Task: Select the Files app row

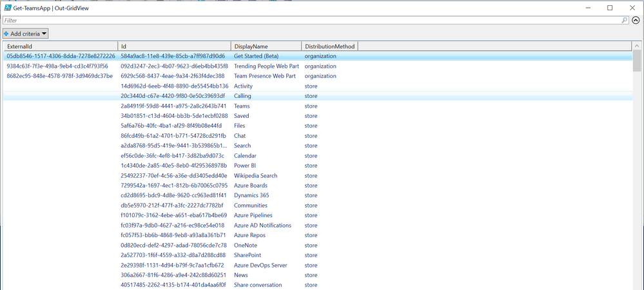Action: click(318, 126)
